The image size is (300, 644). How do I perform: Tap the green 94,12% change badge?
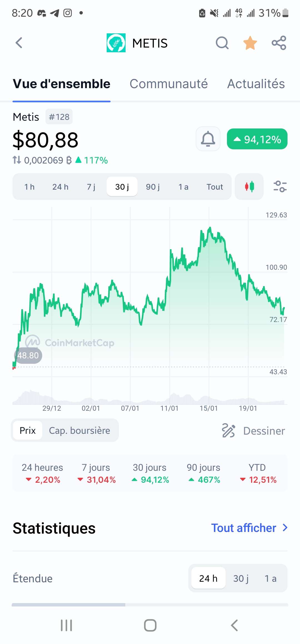click(x=257, y=139)
